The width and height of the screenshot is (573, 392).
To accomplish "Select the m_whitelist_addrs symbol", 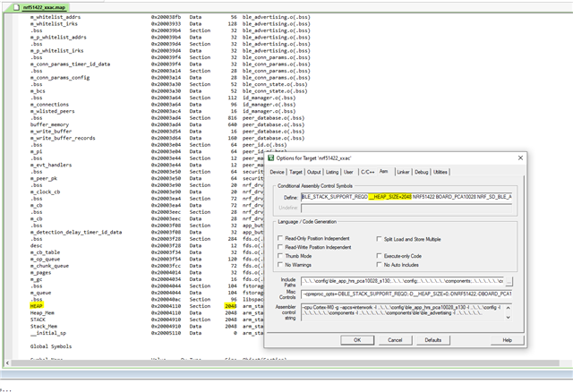I will pos(56,17).
